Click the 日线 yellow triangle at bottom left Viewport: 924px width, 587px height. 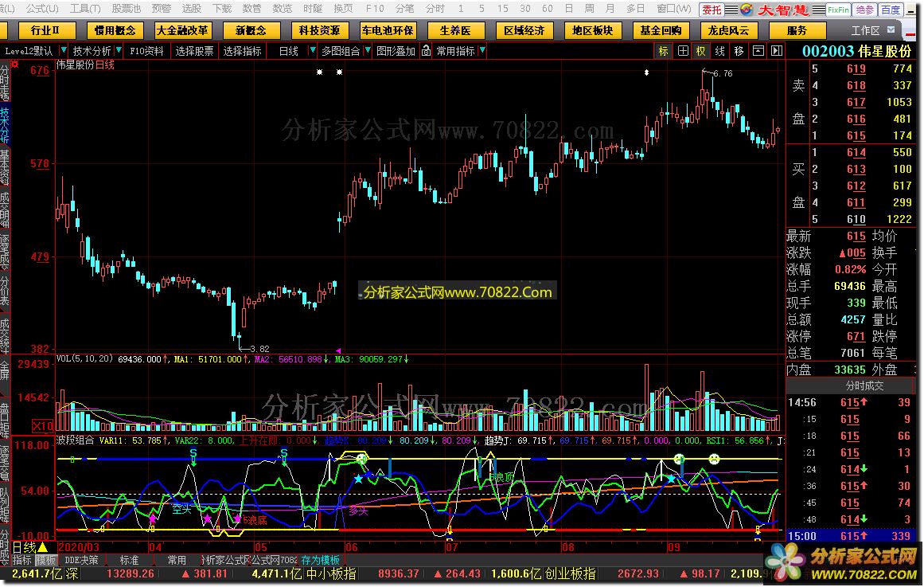tap(42, 547)
